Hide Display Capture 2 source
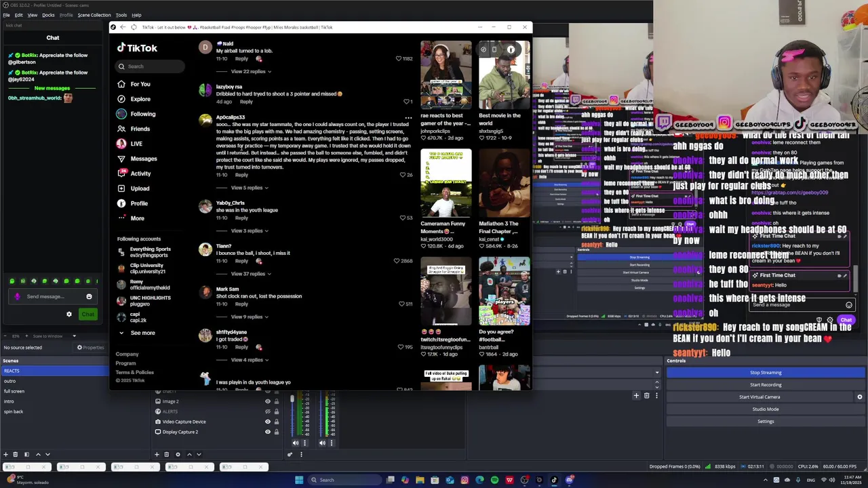 click(267, 432)
